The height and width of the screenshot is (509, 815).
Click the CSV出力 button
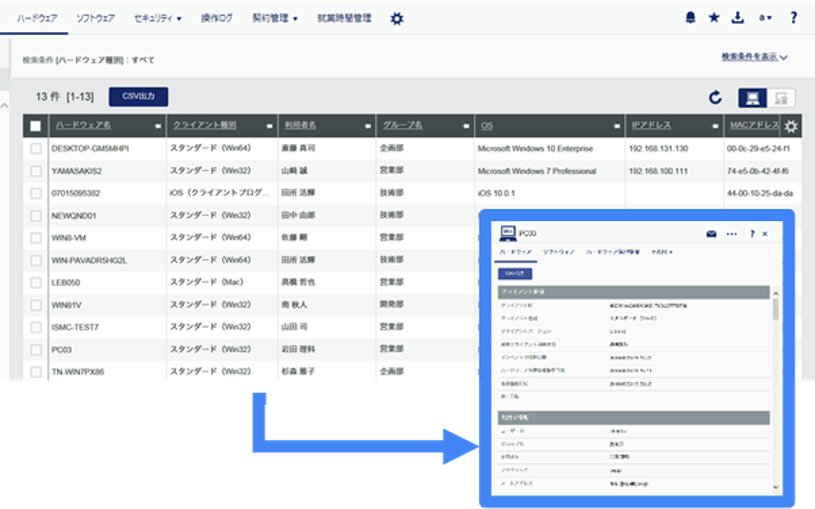pyautogui.click(x=138, y=96)
